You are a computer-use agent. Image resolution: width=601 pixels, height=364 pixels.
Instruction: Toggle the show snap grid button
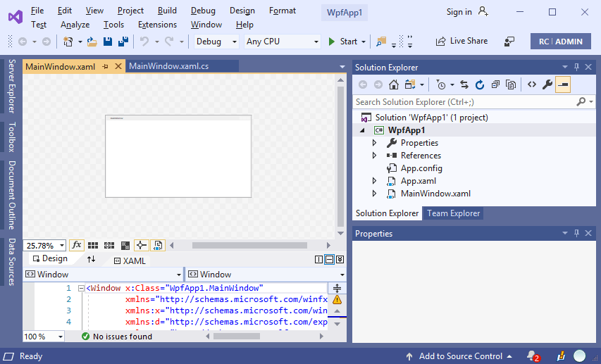[x=93, y=246]
